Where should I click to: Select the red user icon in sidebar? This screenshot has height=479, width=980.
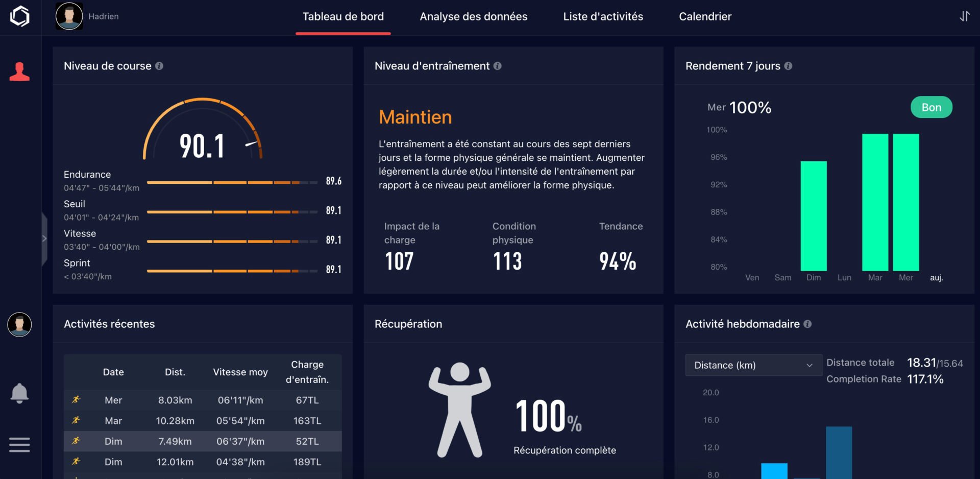(x=19, y=71)
